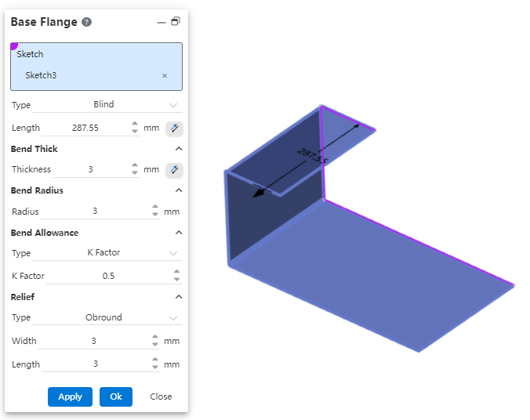The image size is (530, 420).
Task: Increase the bend Radius value with stepper
Action: coord(155,208)
